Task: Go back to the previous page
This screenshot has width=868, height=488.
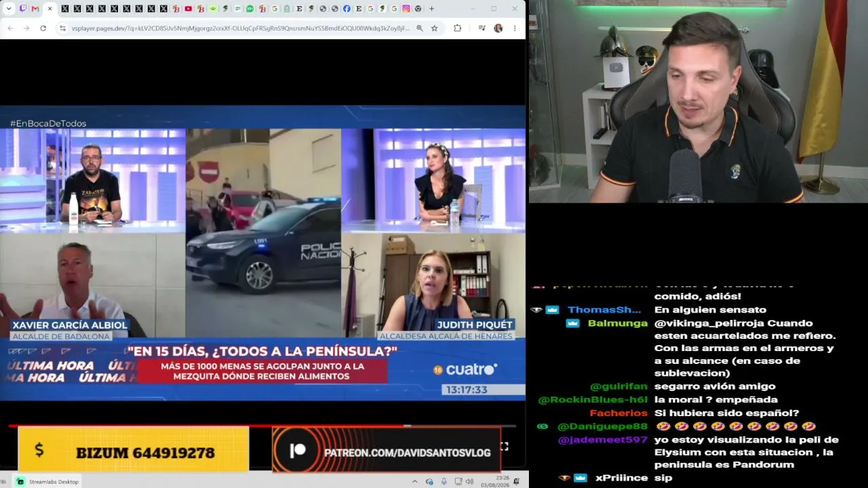Action: [x=10, y=28]
